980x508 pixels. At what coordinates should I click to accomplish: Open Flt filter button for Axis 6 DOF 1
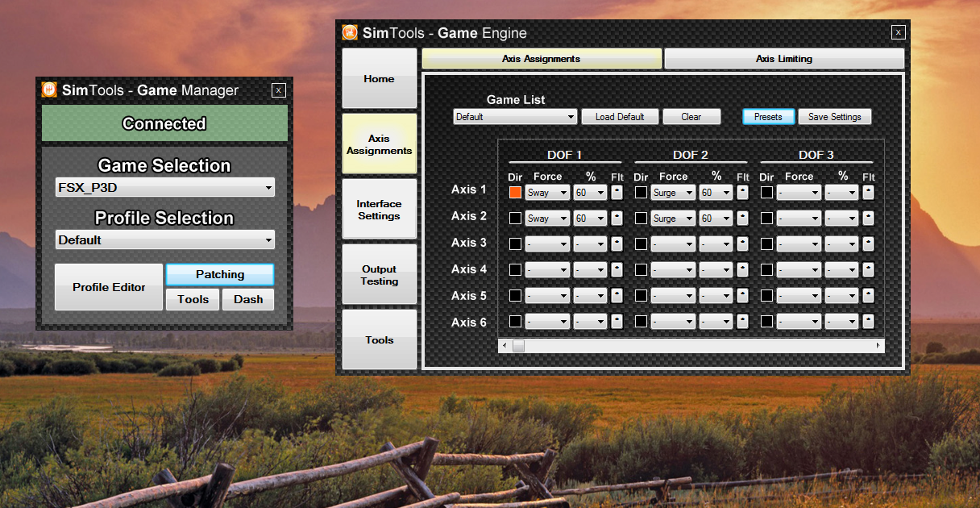coord(617,321)
